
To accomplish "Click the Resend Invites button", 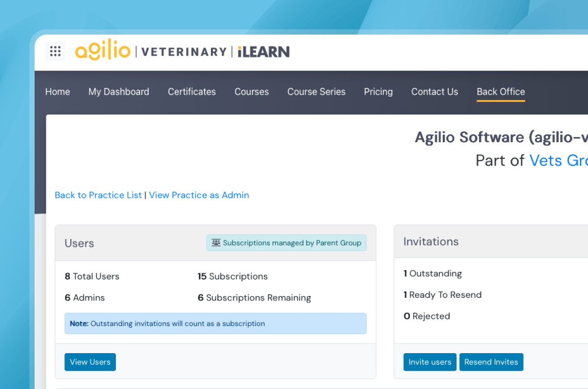I will [491, 362].
